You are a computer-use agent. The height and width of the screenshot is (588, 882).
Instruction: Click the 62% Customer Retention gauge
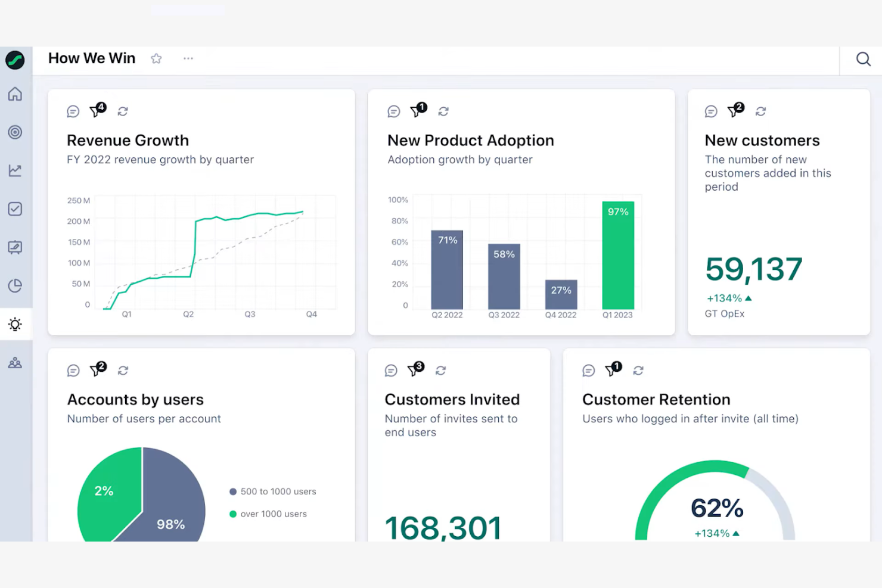(716, 508)
